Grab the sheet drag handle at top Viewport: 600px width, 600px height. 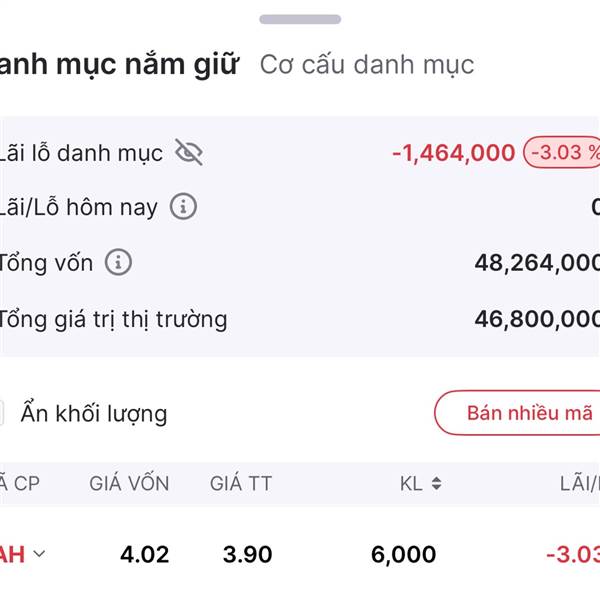pos(300,19)
